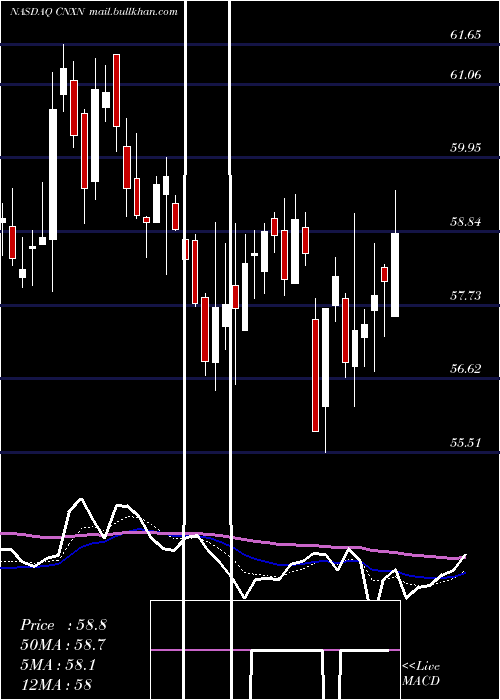
Task: Click the '12MA : 58' readout
Action: [56, 685]
